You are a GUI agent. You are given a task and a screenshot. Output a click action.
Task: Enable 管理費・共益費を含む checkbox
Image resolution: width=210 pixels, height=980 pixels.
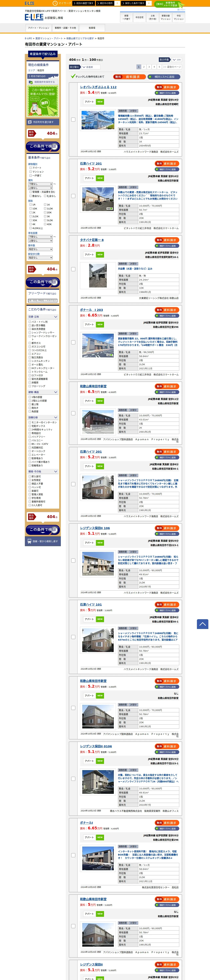[30, 192]
